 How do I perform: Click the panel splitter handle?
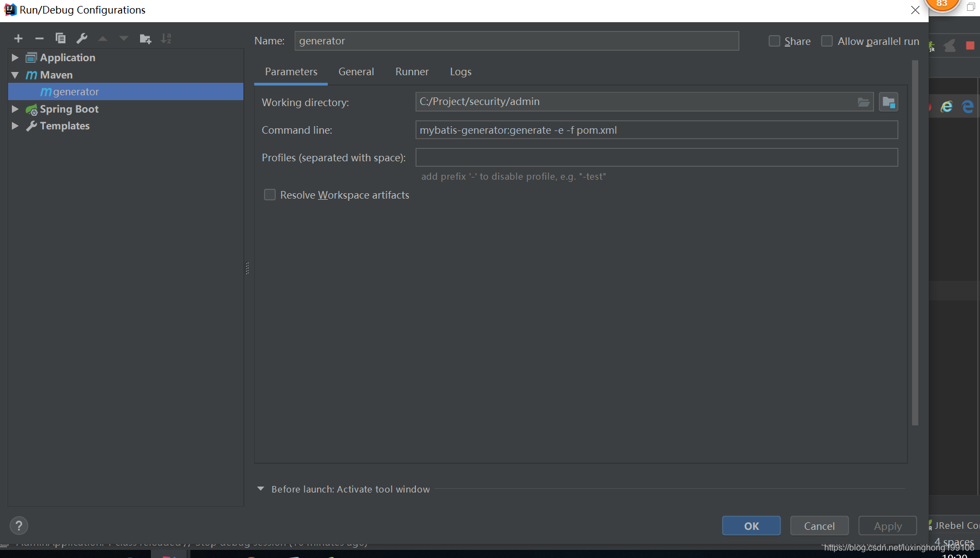[247, 268]
